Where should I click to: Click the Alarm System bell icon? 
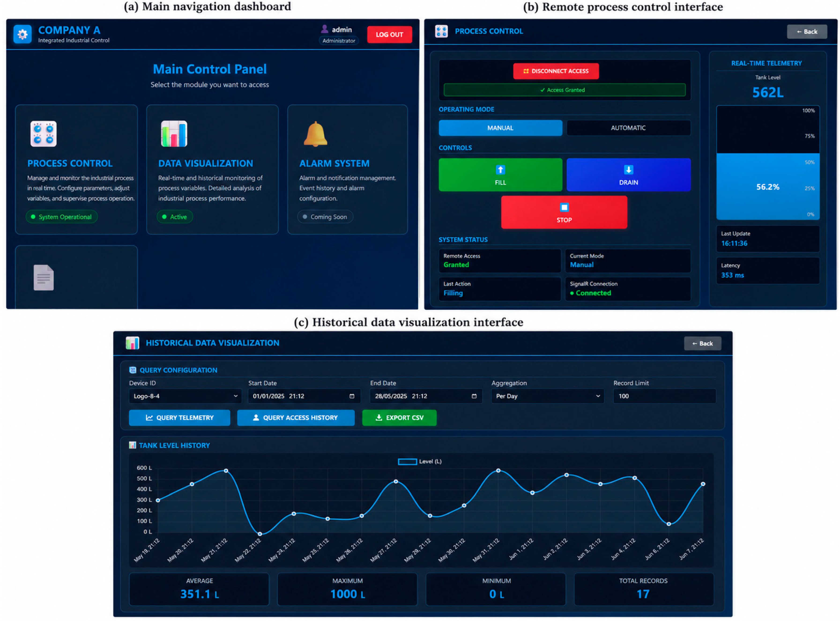315,134
